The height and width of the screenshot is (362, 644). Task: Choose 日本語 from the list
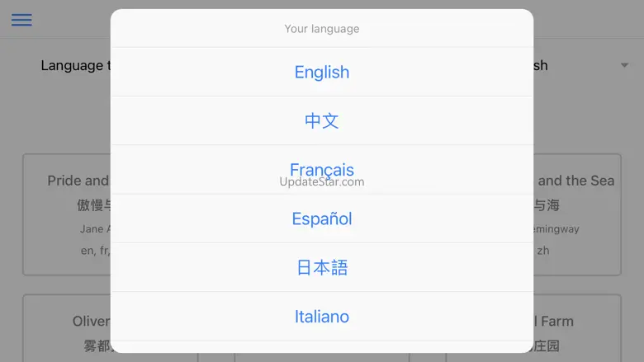pos(322,267)
